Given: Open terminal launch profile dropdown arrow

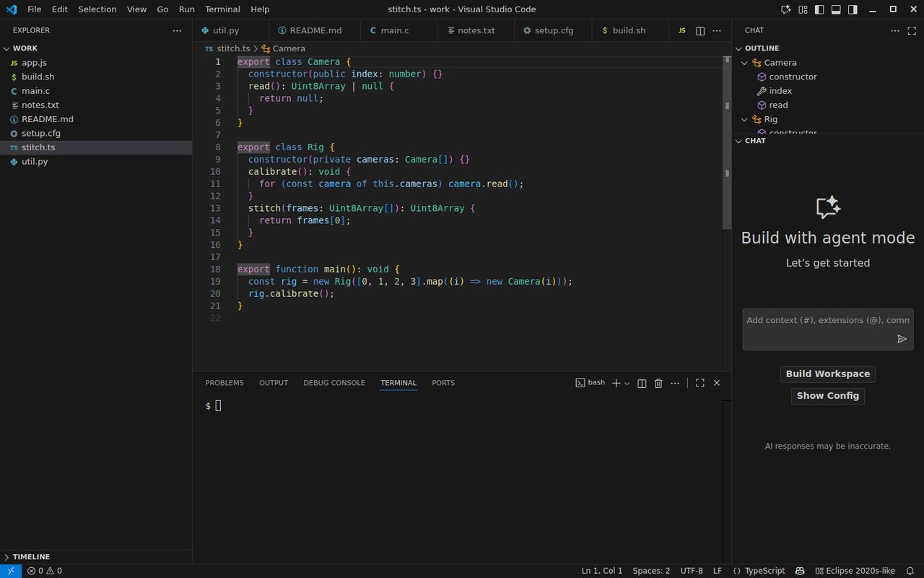Looking at the screenshot, I should coord(627,383).
